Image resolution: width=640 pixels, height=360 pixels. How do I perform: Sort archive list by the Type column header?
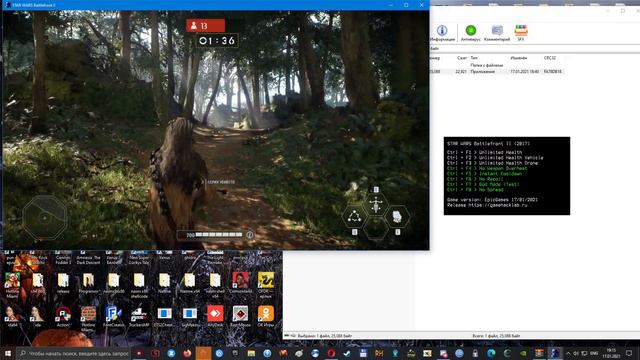[x=474, y=58]
